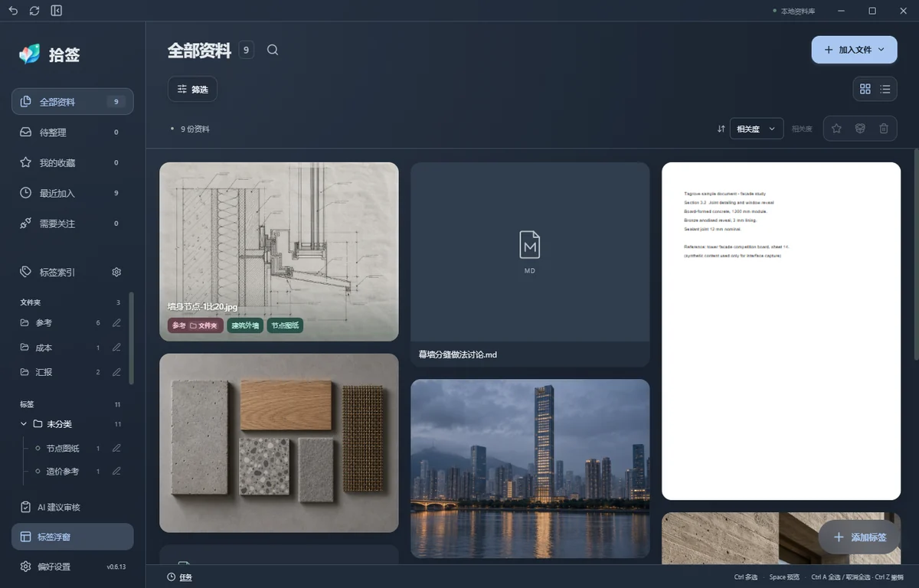919x588 pixels.
Task: Click the 9 份资料 count text
Action: point(195,129)
